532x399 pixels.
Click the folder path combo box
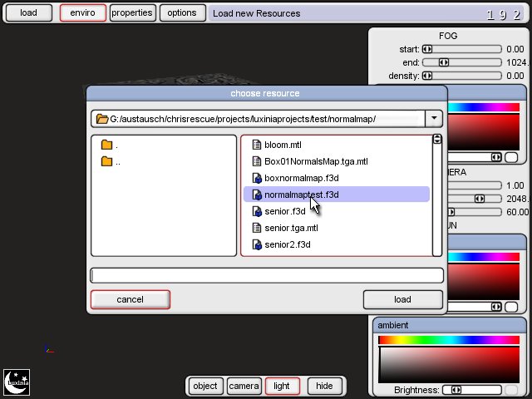click(256, 119)
